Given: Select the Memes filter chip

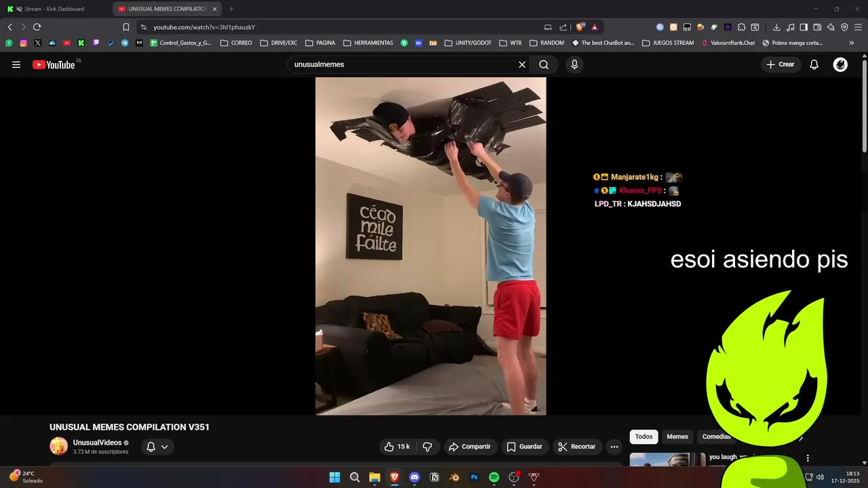Looking at the screenshot, I should (677, 436).
